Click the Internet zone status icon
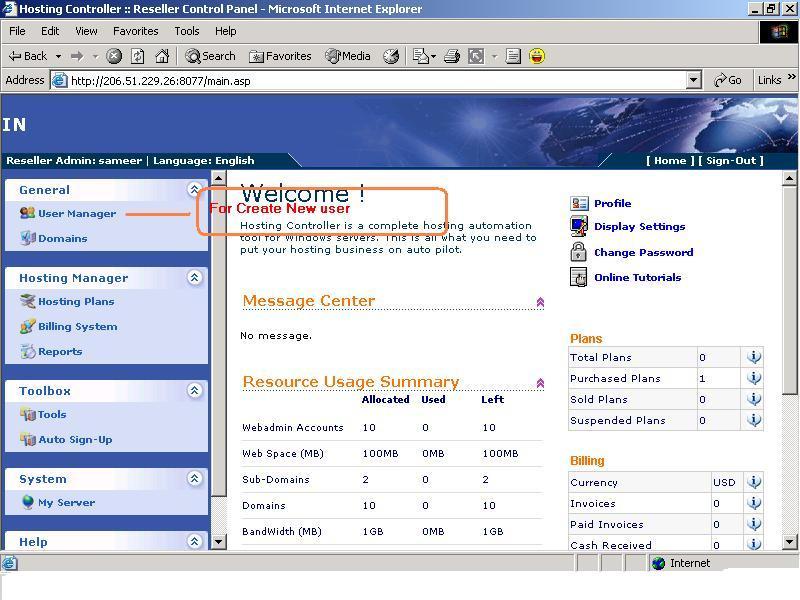The height and width of the screenshot is (600, 800). [x=659, y=563]
